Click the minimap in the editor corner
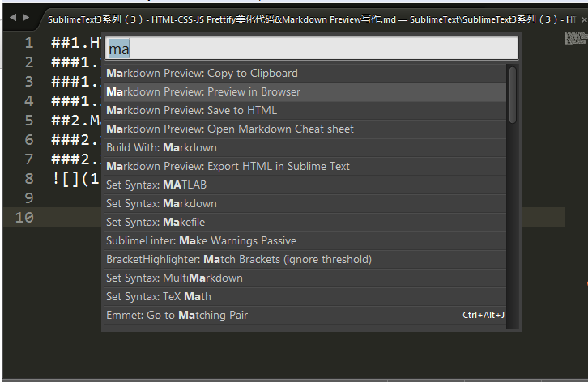This screenshot has width=588, height=382. click(576, 39)
